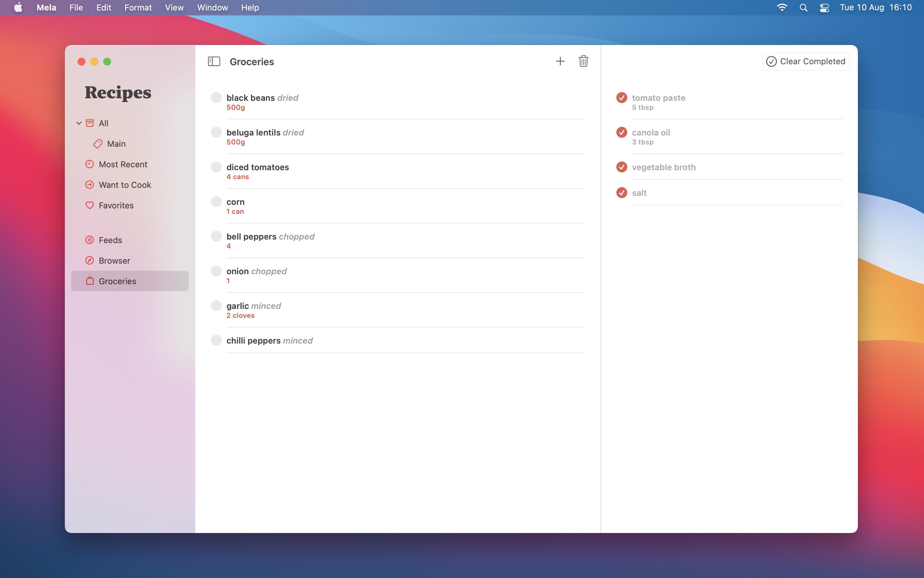Viewport: 924px width, 578px height.
Task: Click the '2 cloves' quantity text
Action: 241,315
